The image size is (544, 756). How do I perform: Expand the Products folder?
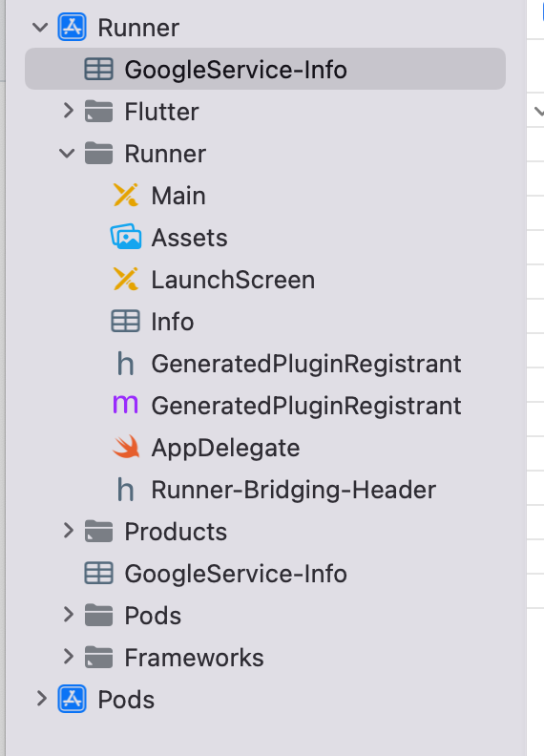click(x=69, y=531)
